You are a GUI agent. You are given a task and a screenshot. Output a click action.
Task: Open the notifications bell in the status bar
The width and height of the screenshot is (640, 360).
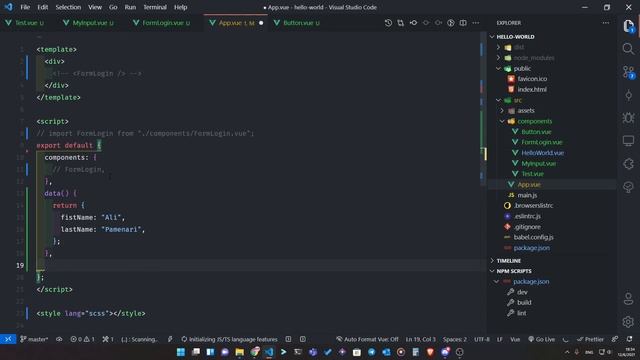[629, 339]
